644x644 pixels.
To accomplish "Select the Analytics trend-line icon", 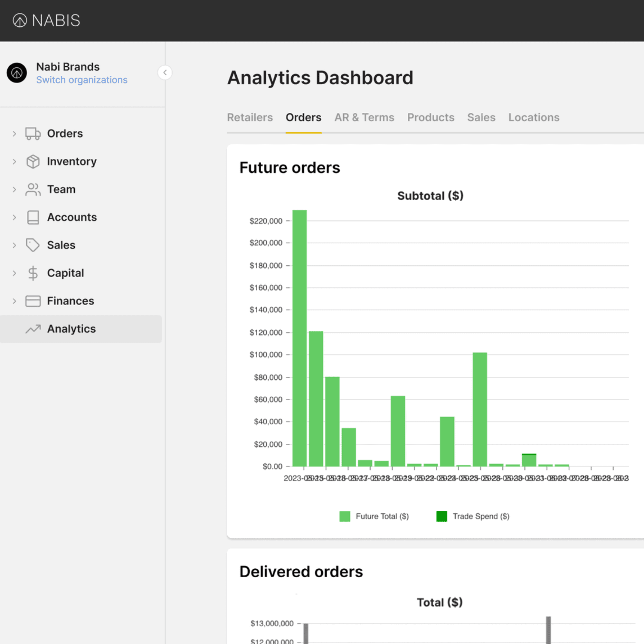I will pyautogui.click(x=33, y=329).
